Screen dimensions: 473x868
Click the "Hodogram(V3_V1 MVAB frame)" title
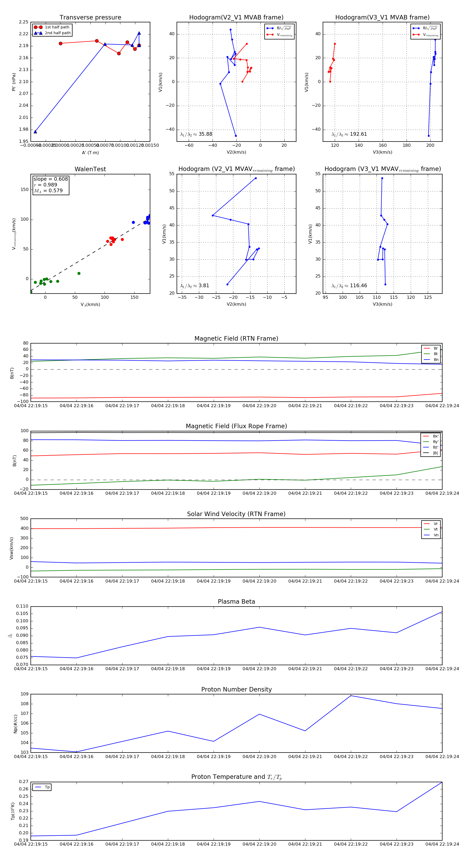pos(382,18)
